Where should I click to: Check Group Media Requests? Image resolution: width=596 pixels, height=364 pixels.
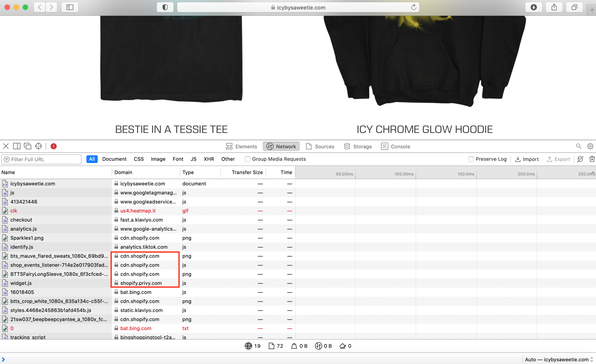click(247, 159)
